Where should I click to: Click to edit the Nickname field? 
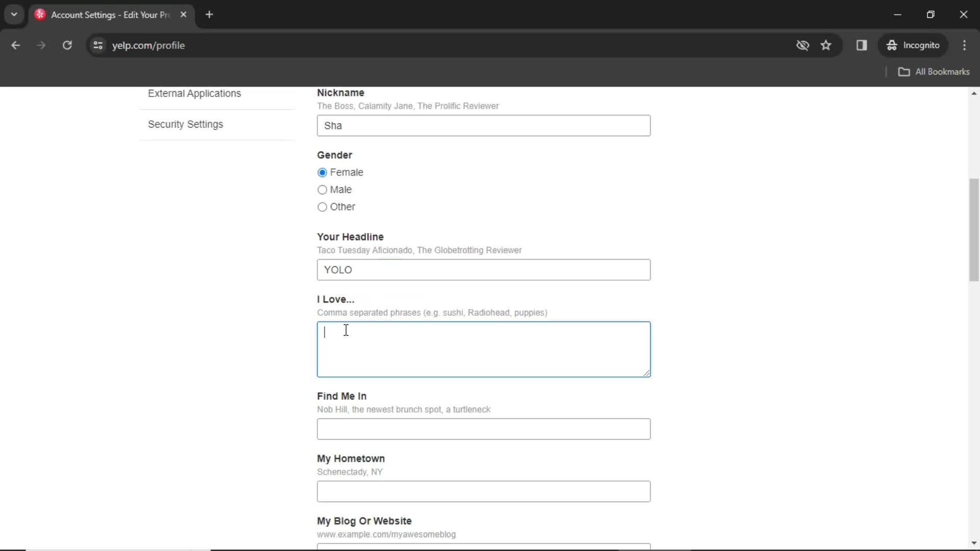(483, 125)
